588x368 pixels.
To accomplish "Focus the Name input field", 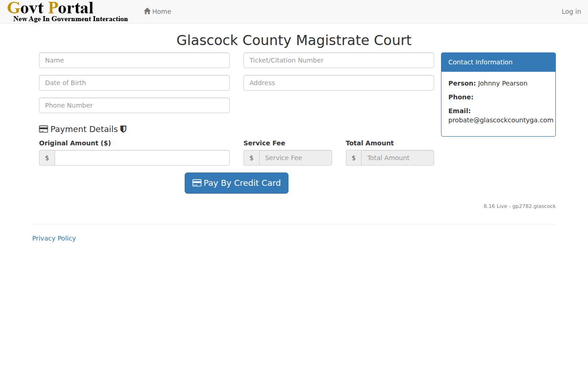I will (x=134, y=60).
